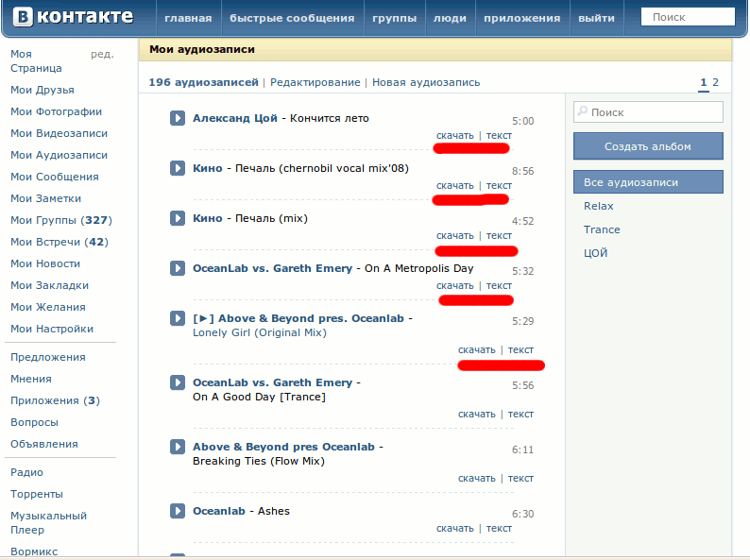The image size is (750, 560).
Task: Click ред. next to Моя Страница
Action: tap(102, 54)
